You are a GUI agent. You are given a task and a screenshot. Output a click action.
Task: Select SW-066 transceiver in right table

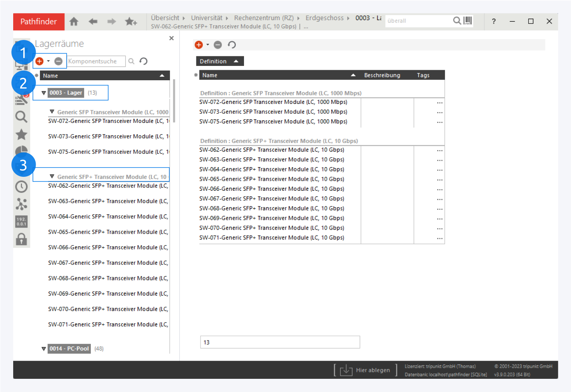coord(272,189)
